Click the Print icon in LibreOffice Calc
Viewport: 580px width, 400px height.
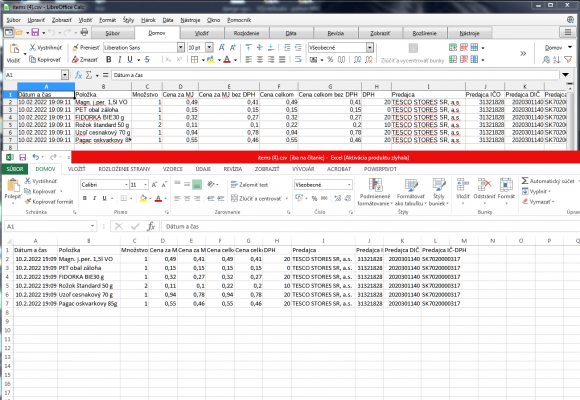(84, 33)
